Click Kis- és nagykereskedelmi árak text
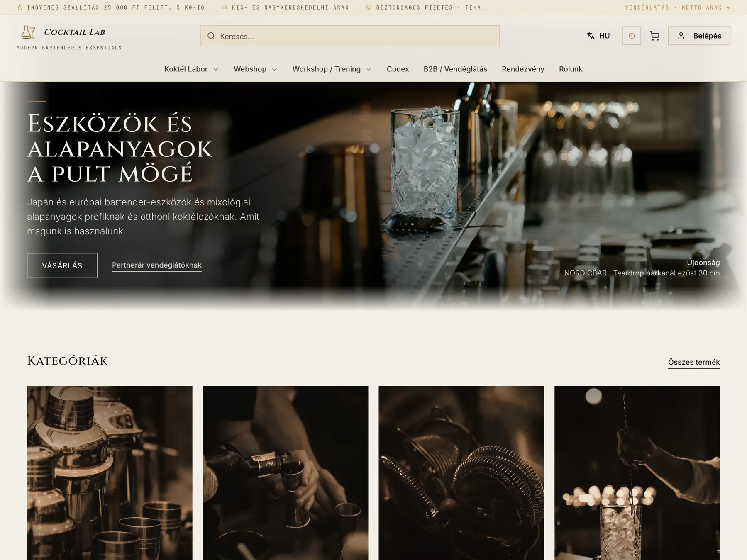Image resolution: width=747 pixels, height=560 pixels. pyautogui.click(x=290, y=7)
